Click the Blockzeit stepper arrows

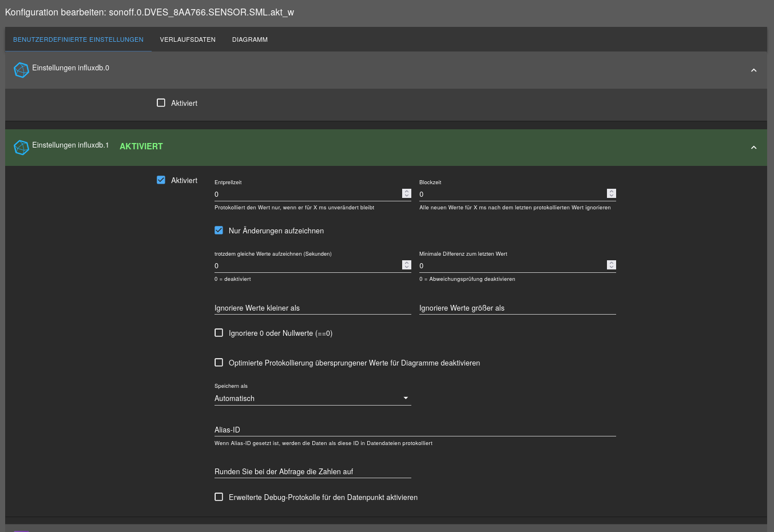[612, 194]
